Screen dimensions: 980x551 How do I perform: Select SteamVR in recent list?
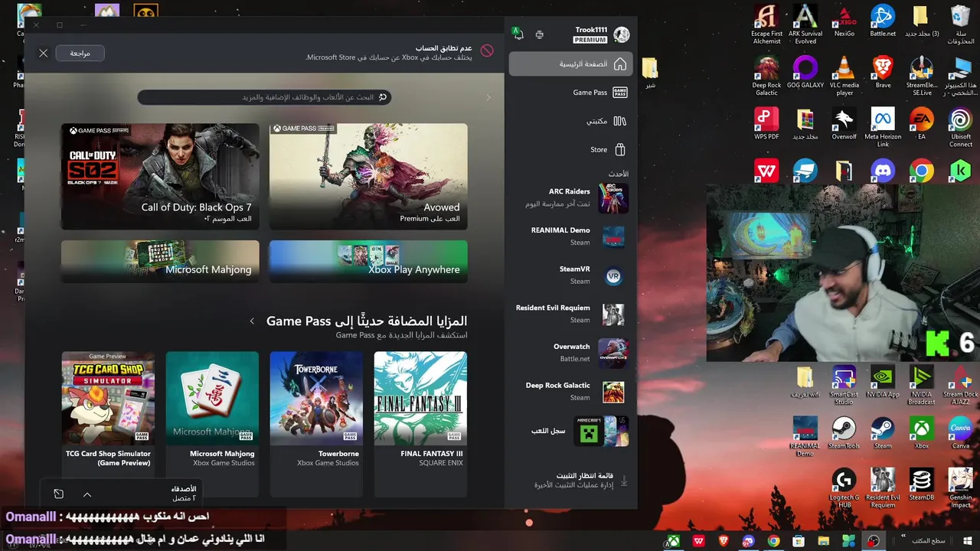click(x=570, y=275)
